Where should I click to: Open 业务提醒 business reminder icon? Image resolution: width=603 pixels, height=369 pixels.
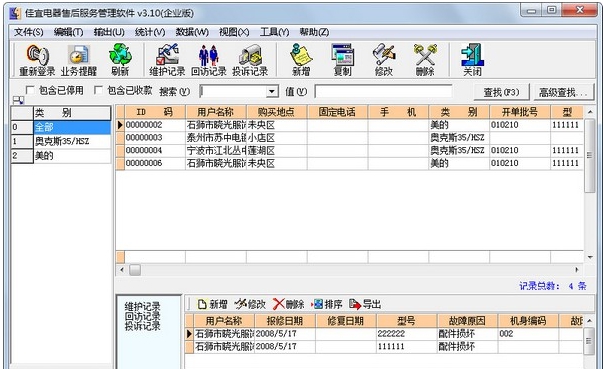click(79, 60)
